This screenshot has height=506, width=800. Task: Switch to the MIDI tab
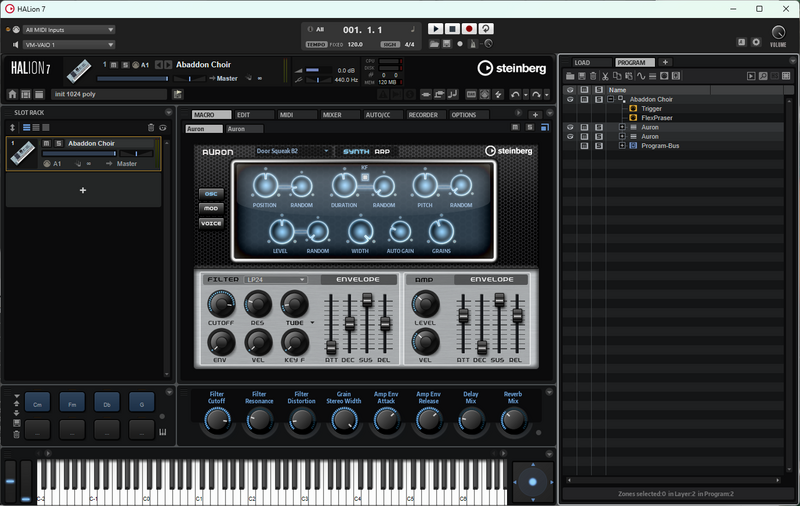[x=297, y=115]
